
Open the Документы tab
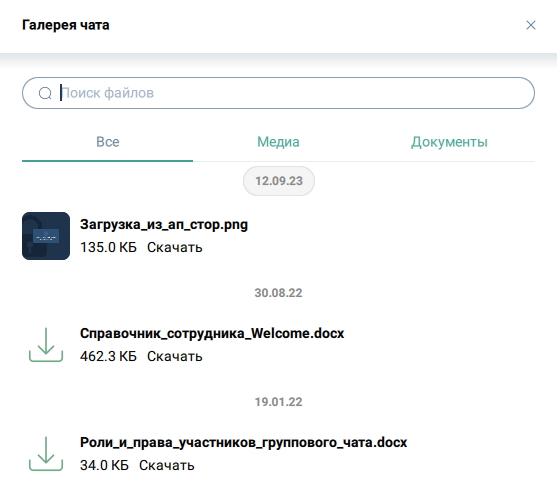[449, 142]
